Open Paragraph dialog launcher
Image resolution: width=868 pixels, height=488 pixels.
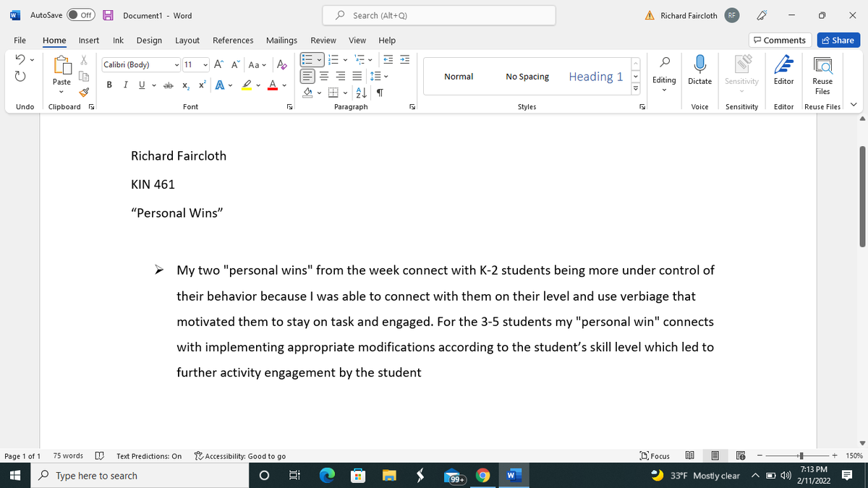(412, 107)
